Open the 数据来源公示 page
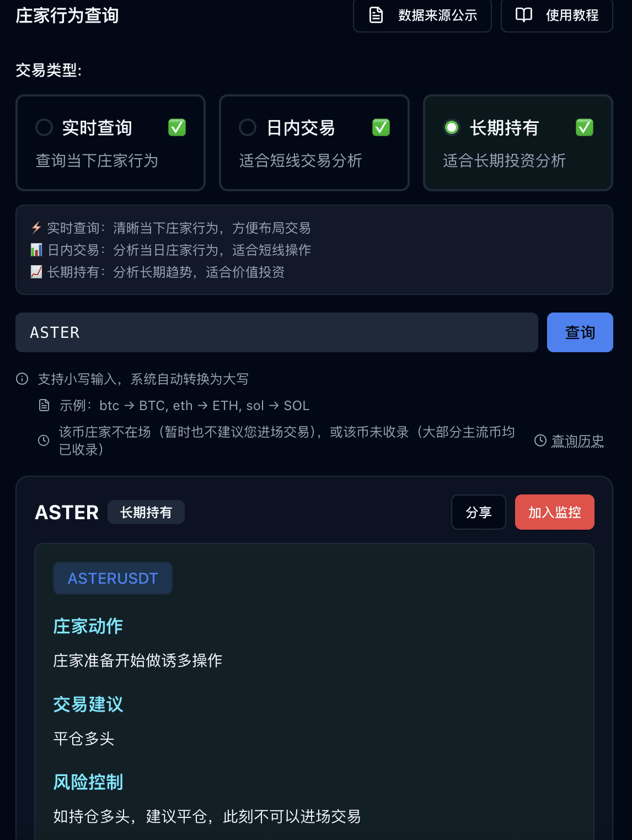Image resolution: width=632 pixels, height=840 pixels. [422, 15]
